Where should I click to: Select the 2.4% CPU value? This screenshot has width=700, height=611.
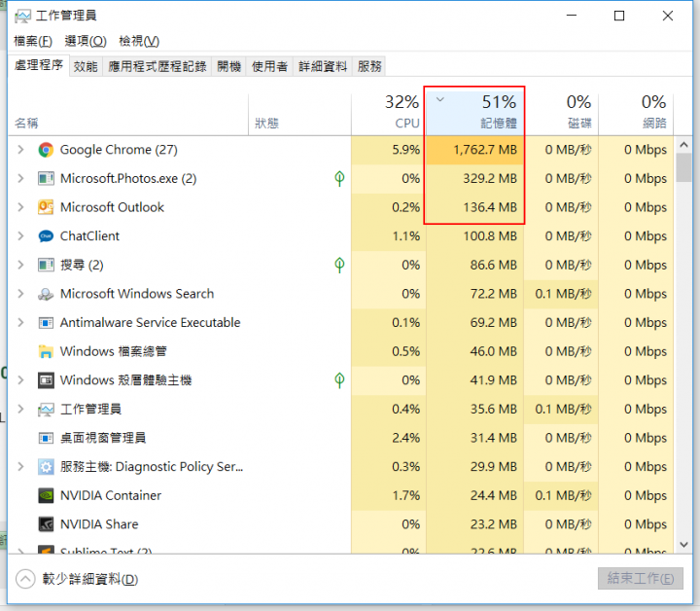point(405,438)
